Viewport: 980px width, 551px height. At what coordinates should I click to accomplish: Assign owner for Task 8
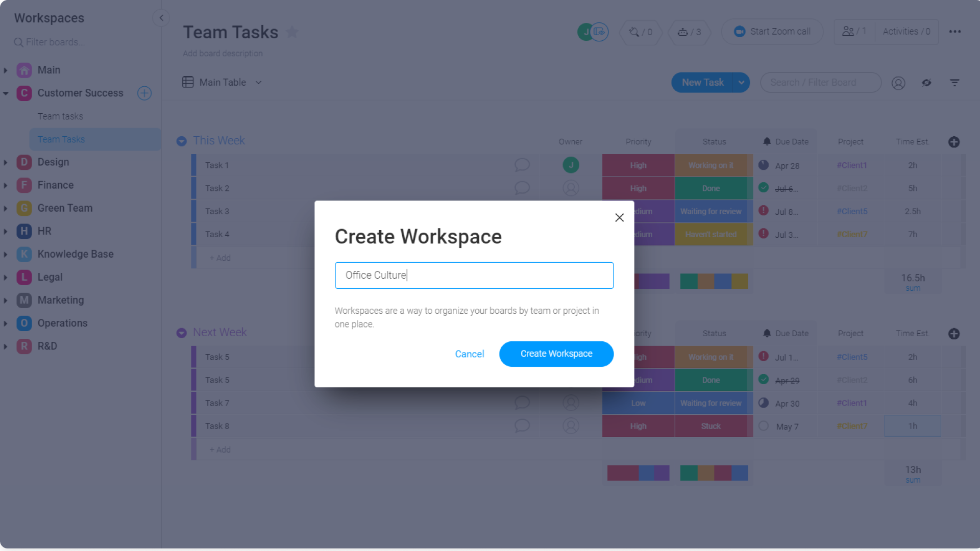pos(571,425)
